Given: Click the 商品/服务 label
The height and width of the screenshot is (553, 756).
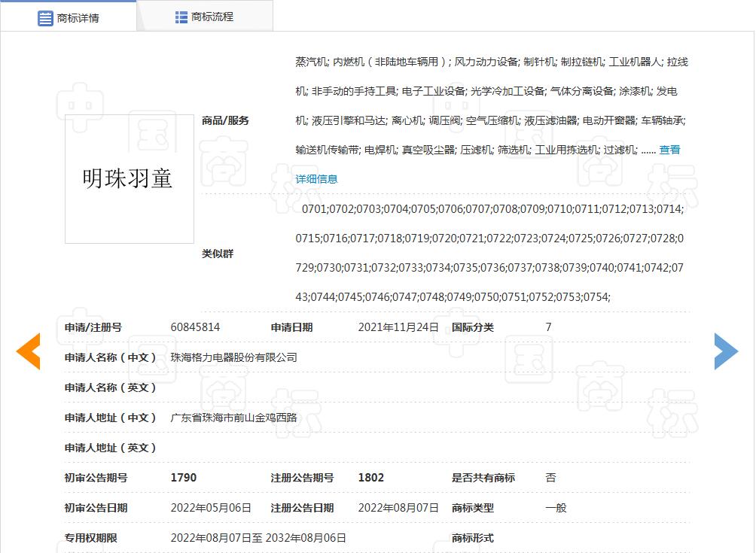Looking at the screenshot, I should [x=225, y=120].
